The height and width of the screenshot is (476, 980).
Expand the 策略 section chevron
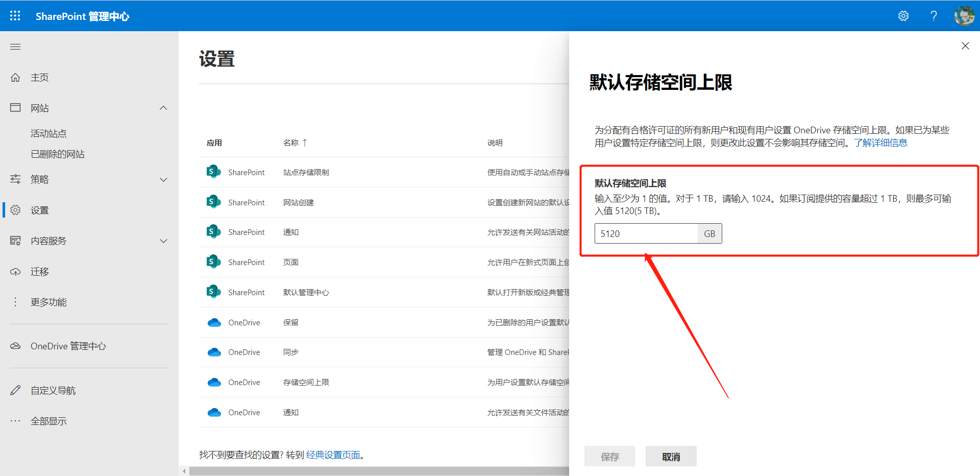163,179
